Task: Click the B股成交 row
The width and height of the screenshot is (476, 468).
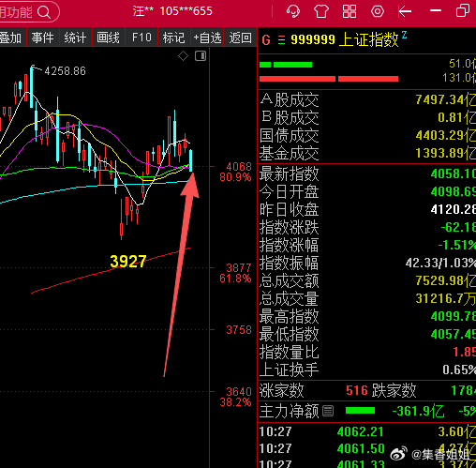Action: click(367, 117)
